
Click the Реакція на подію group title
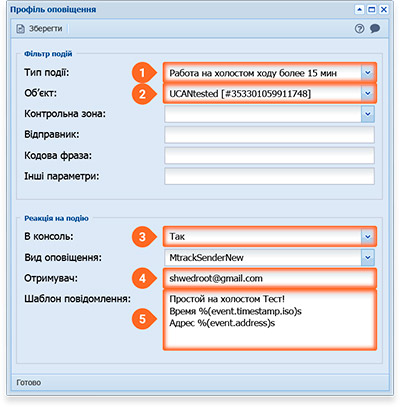(x=56, y=218)
